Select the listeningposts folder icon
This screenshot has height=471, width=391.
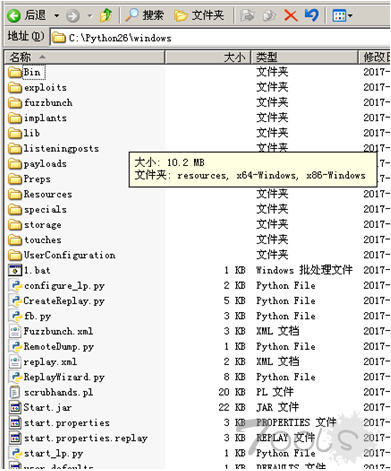click(x=14, y=149)
